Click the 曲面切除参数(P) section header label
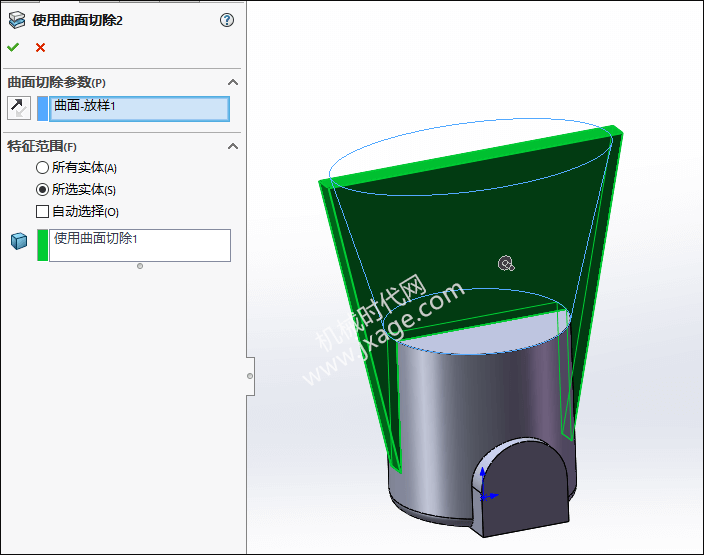This screenshot has height=555, width=704. (56, 82)
